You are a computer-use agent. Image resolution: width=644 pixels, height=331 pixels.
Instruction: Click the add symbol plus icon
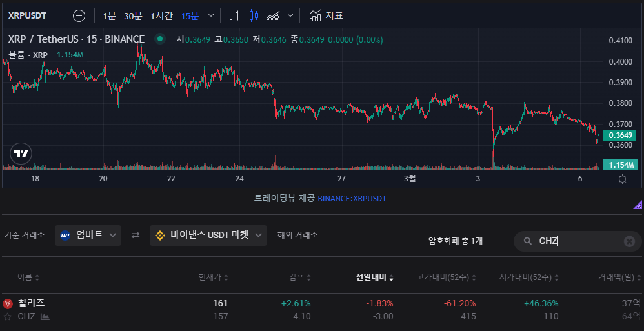click(79, 16)
